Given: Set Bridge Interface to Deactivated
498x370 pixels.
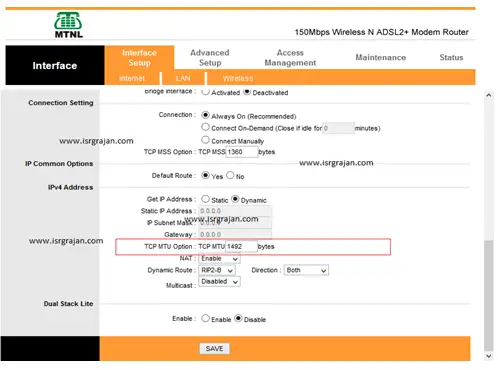Looking at the screenshot, I should (247, 91).
